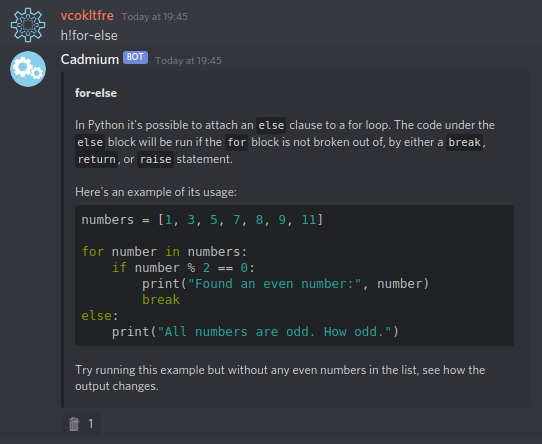Click the h!for-else command message

[89, 36]
